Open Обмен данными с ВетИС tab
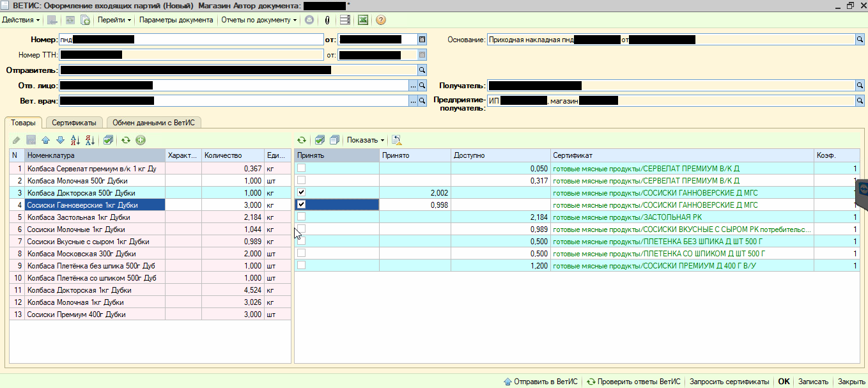 (x=153, y=122)
